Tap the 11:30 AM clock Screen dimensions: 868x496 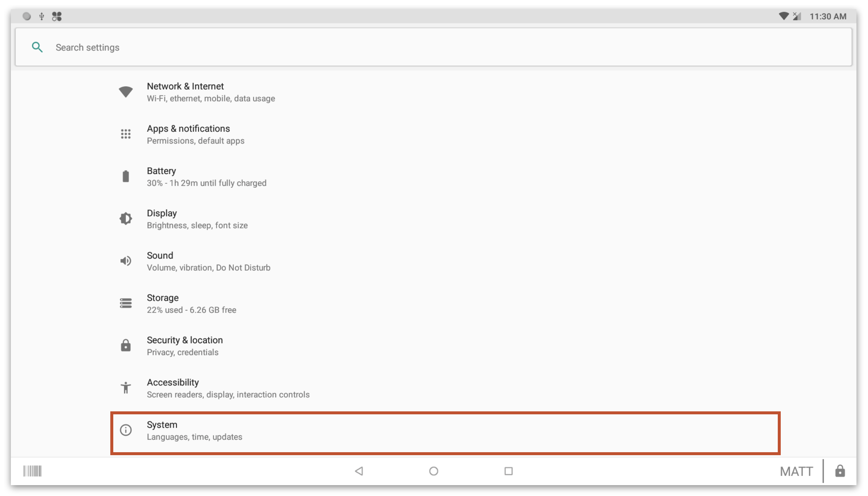pos(828,16)
